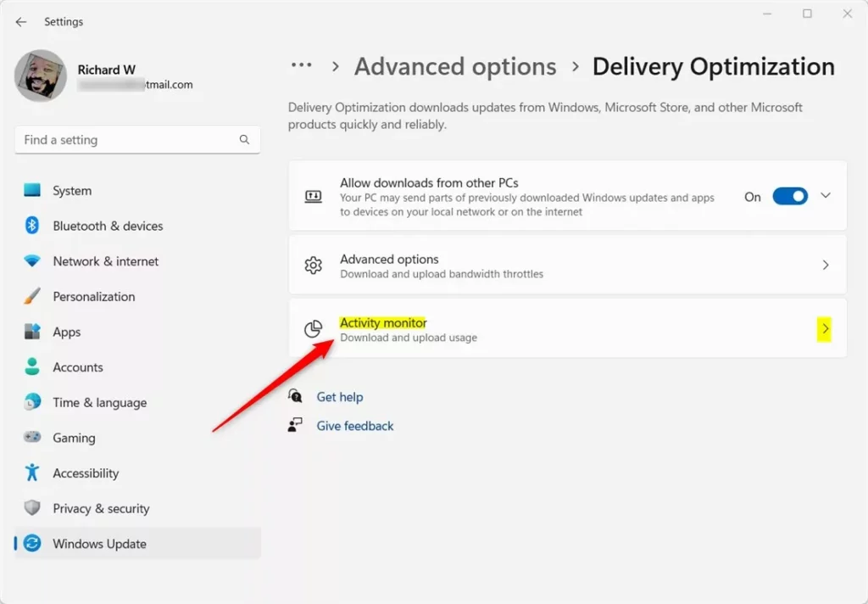Expand Allow downloads options chevron

point(826,196)
